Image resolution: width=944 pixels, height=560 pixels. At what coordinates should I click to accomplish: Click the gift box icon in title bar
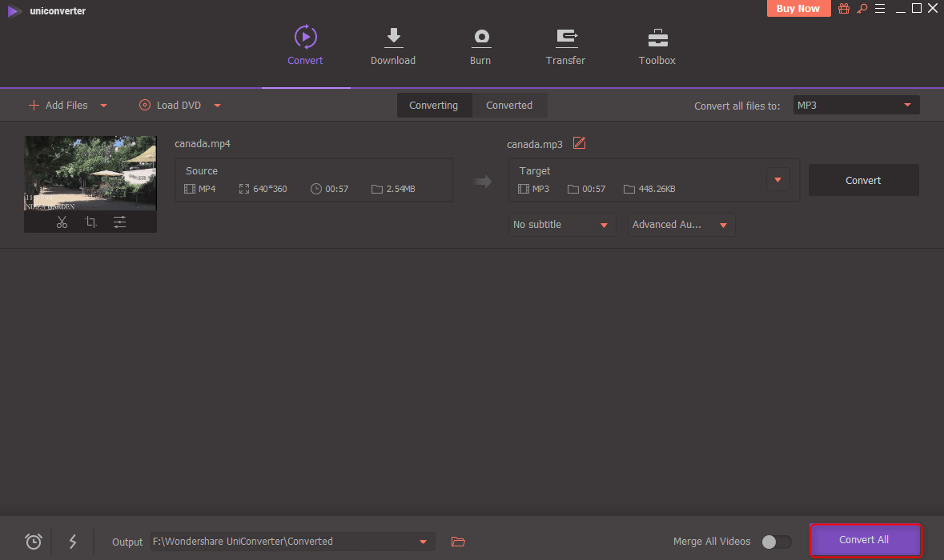coord(844,9)
